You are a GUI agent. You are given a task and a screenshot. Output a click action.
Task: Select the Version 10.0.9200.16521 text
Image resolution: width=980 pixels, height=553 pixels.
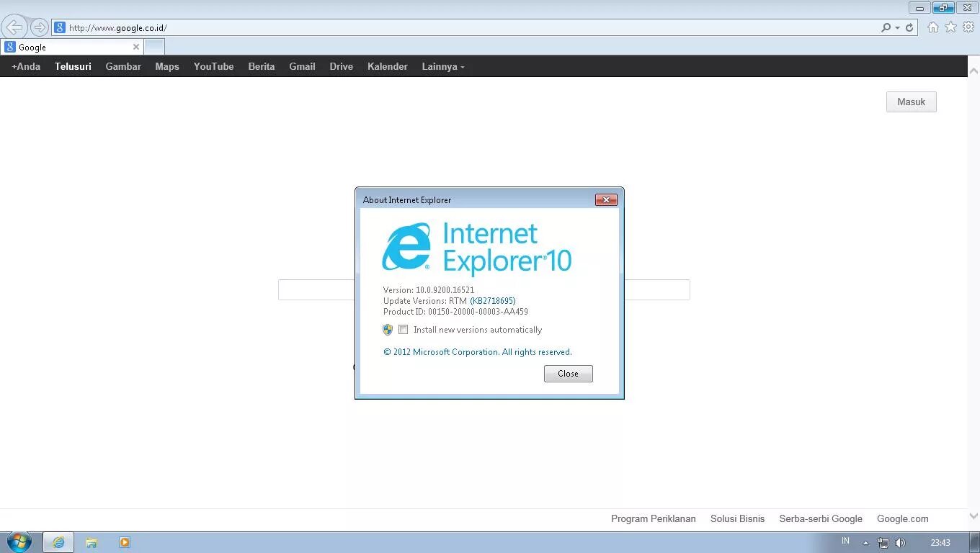click(x=429, y=290)
